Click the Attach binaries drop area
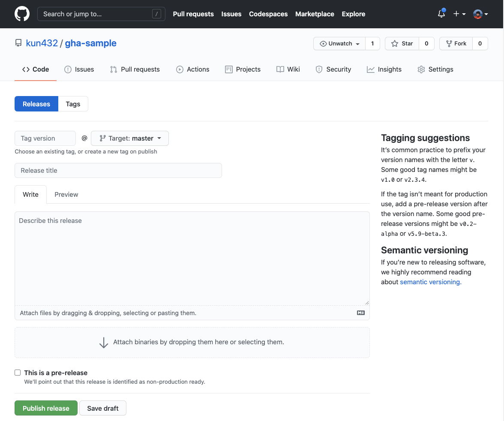Screen dimensions: 504x421 (x=192, y=343)
